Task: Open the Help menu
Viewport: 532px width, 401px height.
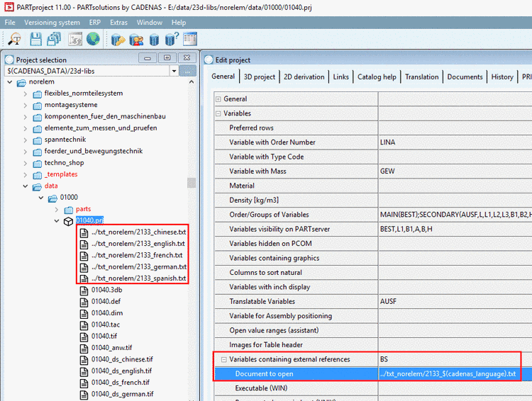Action: [179, 23]
